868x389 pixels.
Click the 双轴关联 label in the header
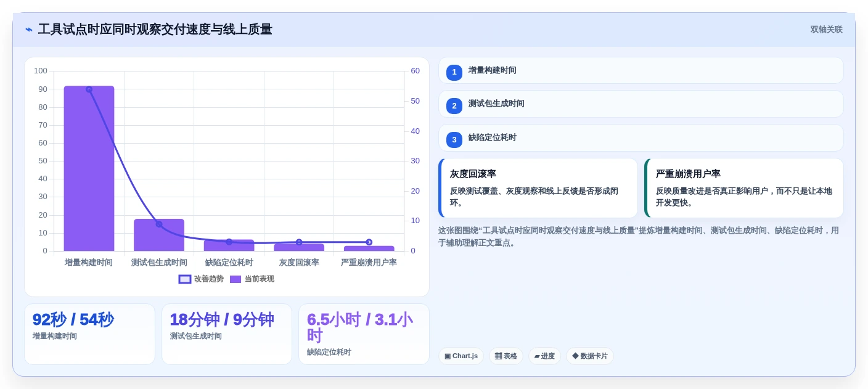click(x=826, y=30)
